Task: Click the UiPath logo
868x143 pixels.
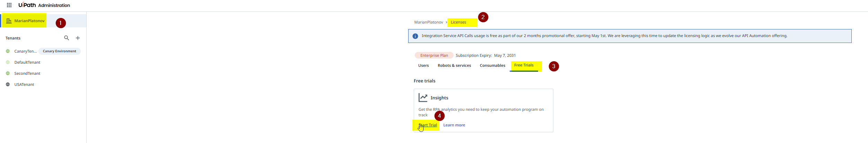Action: click(x=27, y=5)
